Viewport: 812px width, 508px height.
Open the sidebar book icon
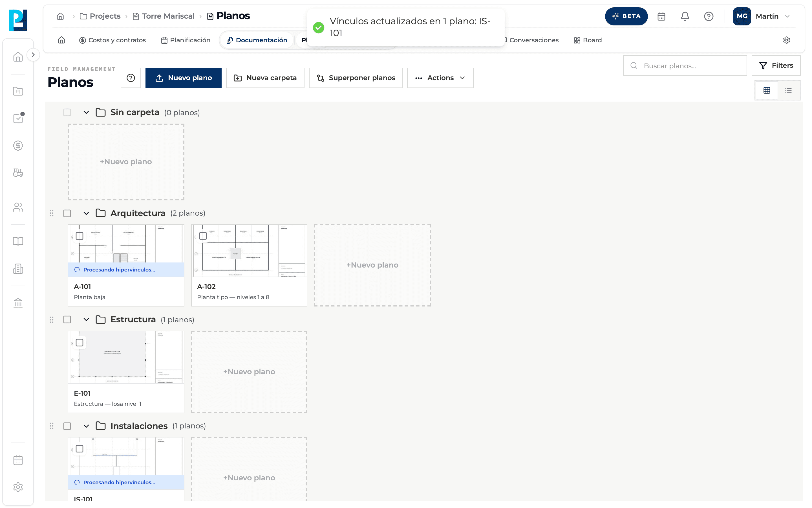click(x=18, y=241)
